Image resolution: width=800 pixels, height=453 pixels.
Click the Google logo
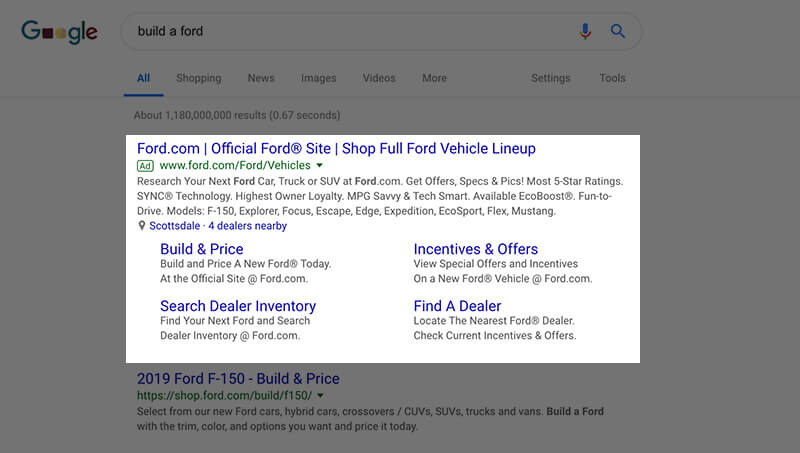click(x=59, y=32)
